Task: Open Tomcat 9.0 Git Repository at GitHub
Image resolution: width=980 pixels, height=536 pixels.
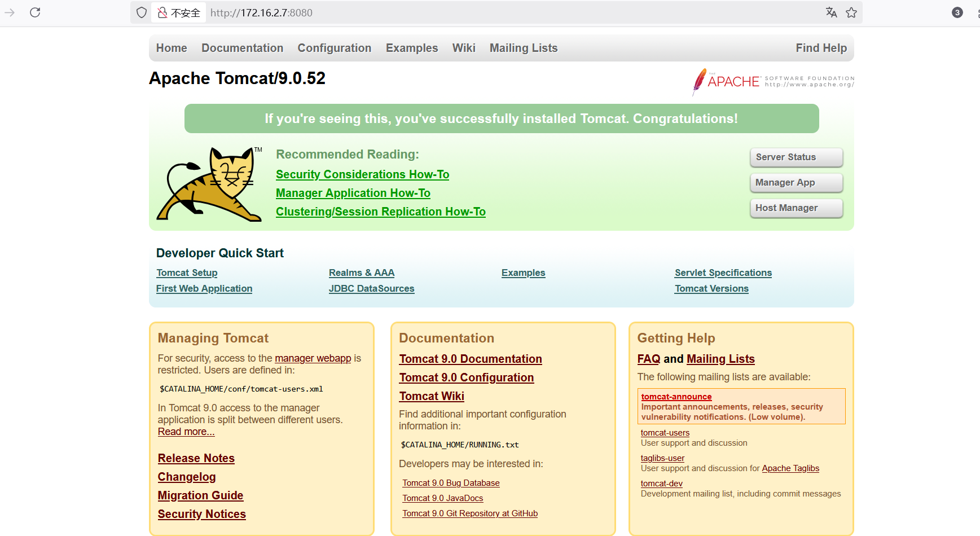Action: 470,513
